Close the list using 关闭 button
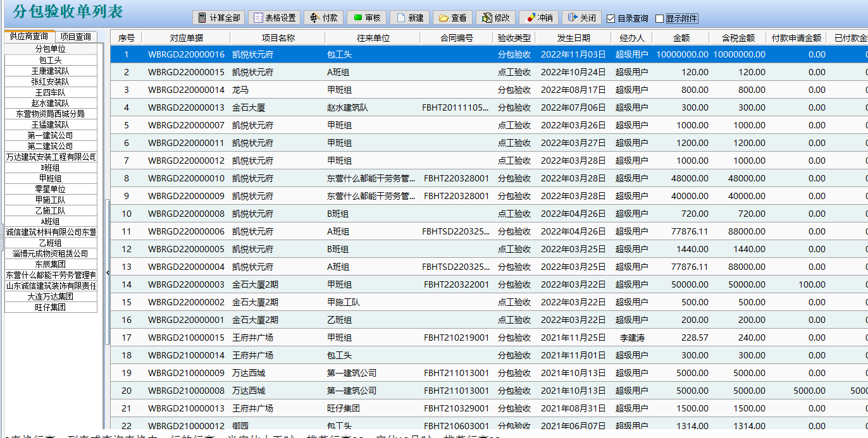 click(581, 18)
